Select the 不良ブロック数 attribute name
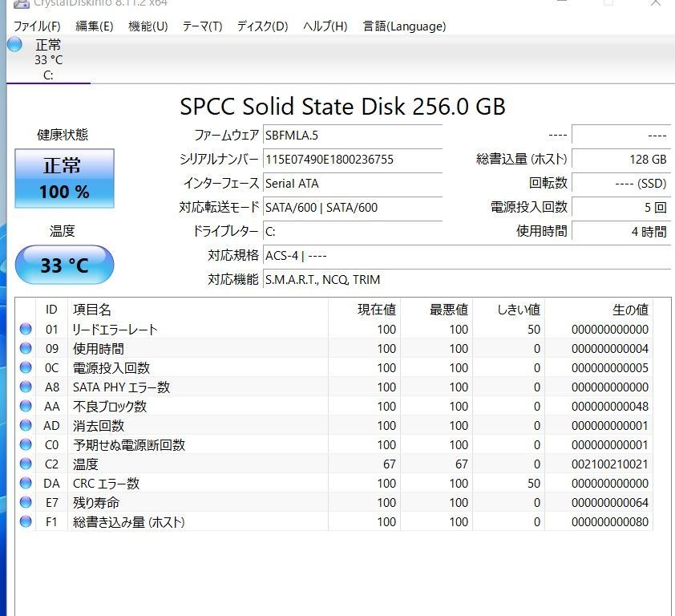The image size is (675, 616). [110, 407]
